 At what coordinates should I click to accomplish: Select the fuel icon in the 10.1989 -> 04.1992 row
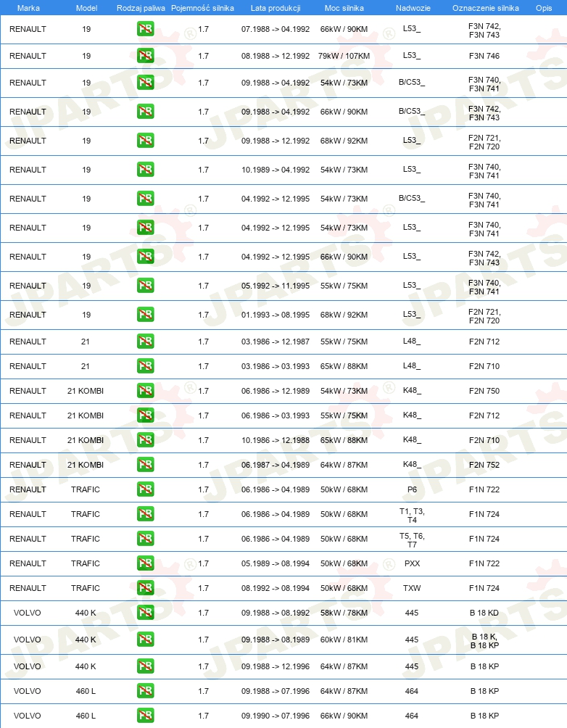click(145, 170)
